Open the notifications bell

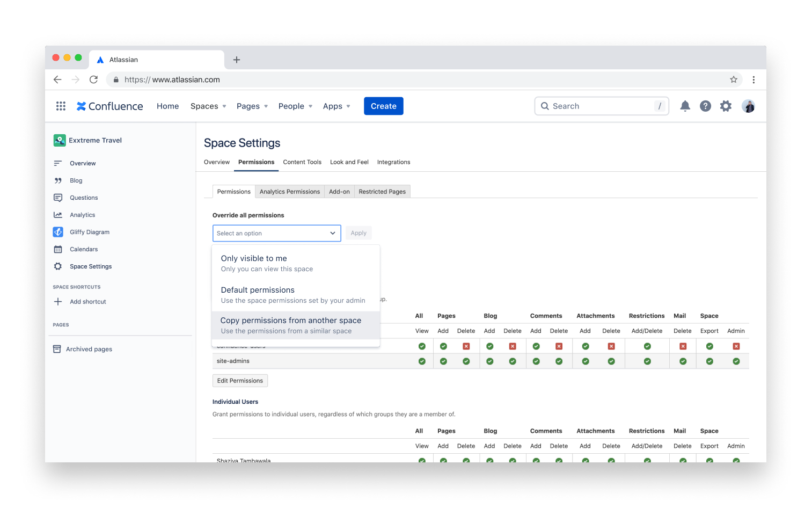coord(685,106)
